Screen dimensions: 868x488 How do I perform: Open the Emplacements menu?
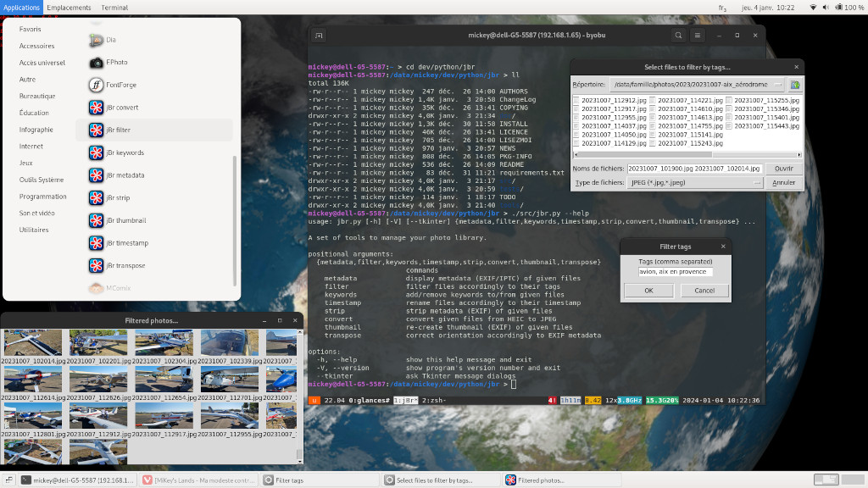coord(69,7)
